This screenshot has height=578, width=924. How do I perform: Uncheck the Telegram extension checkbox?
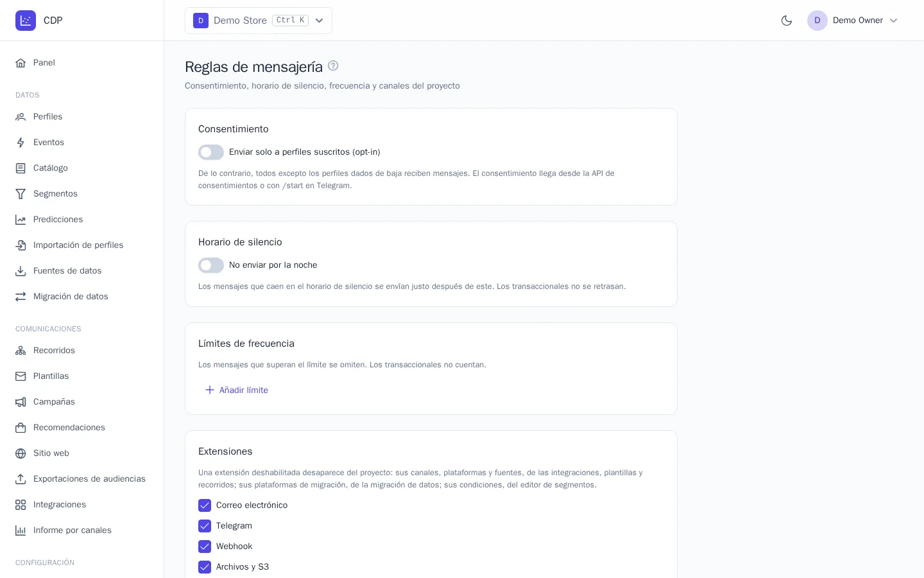[x=205, y=526]
